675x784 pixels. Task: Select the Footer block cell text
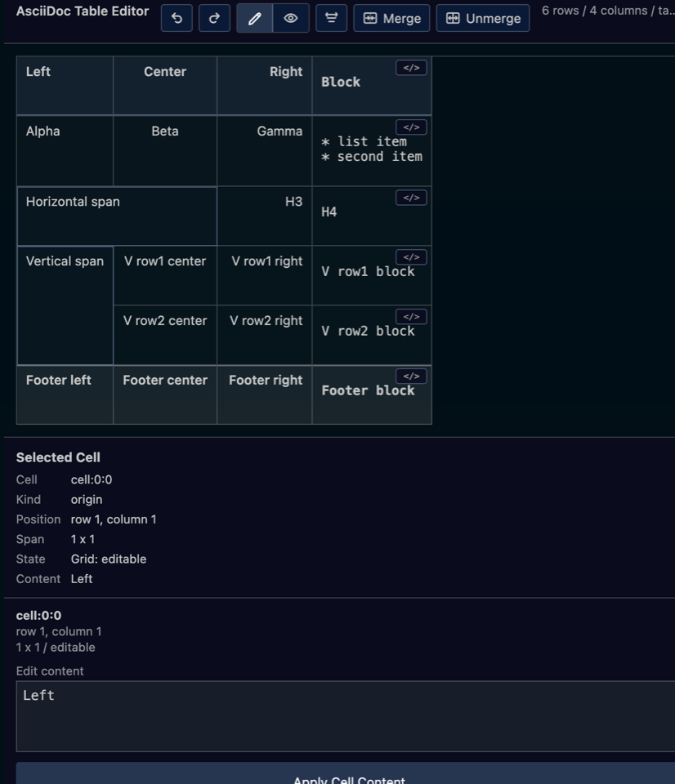coord(368,390)
